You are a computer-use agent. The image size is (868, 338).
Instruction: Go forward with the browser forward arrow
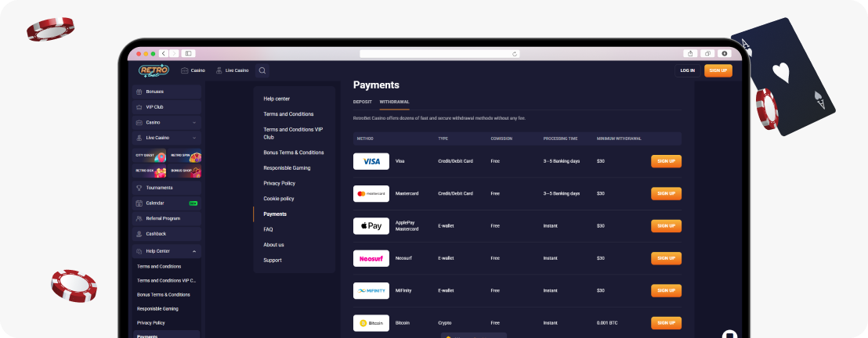174,54
